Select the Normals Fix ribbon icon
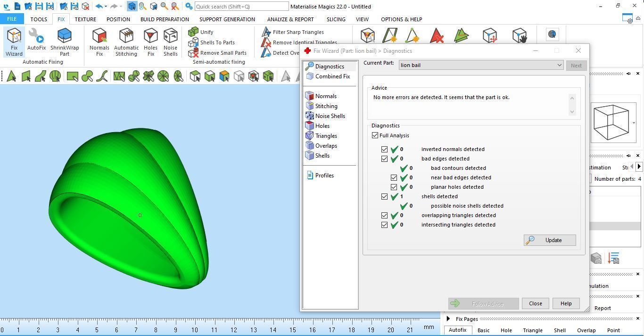Image resolution: width=644 pixels, height=336 pixels. pyautogui.click(x=99, y=42)
